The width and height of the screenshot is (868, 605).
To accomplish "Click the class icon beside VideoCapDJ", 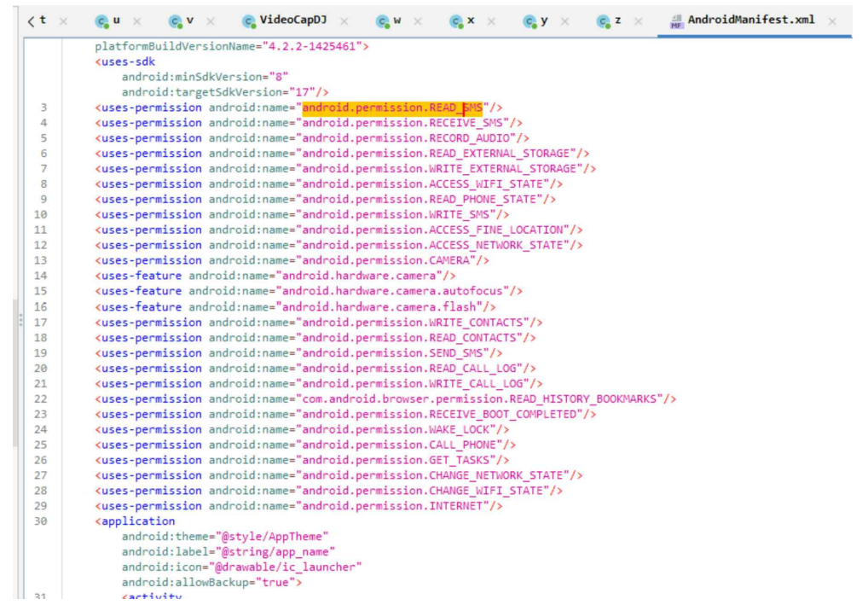I will pos(249,20).
